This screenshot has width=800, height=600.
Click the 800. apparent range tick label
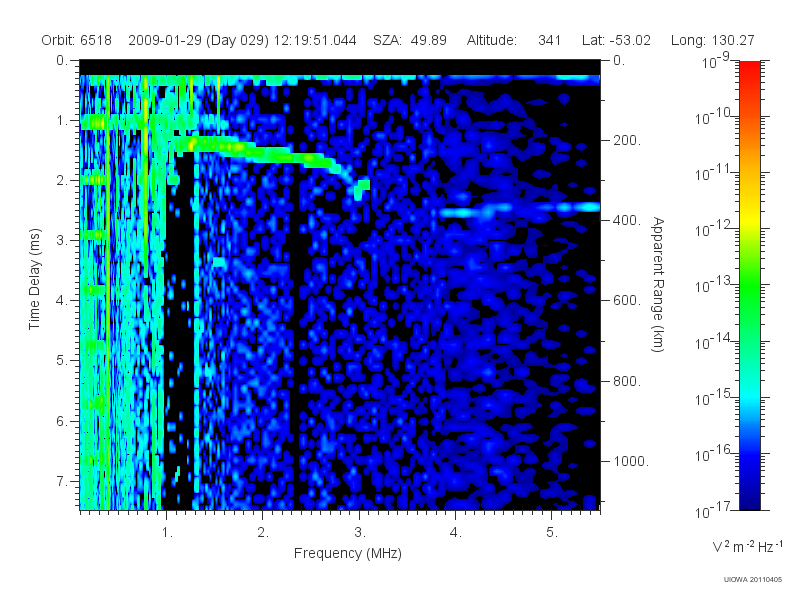point(627,381)
